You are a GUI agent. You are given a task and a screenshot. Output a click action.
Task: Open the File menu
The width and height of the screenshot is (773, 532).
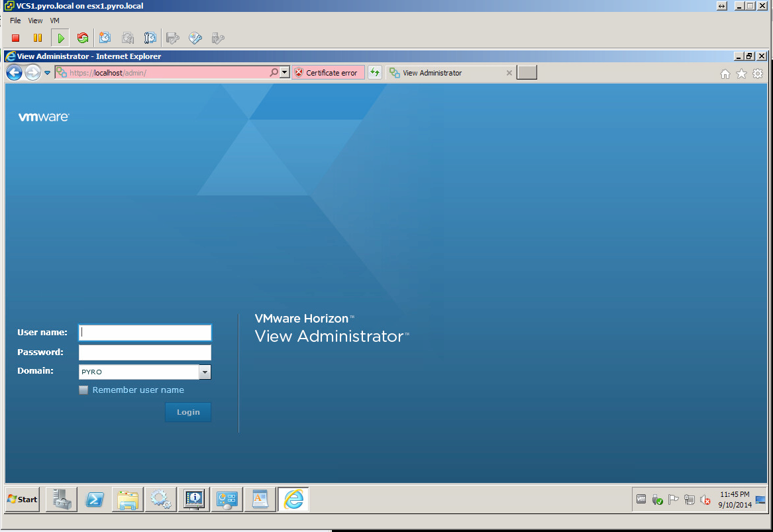click(15, 21)
